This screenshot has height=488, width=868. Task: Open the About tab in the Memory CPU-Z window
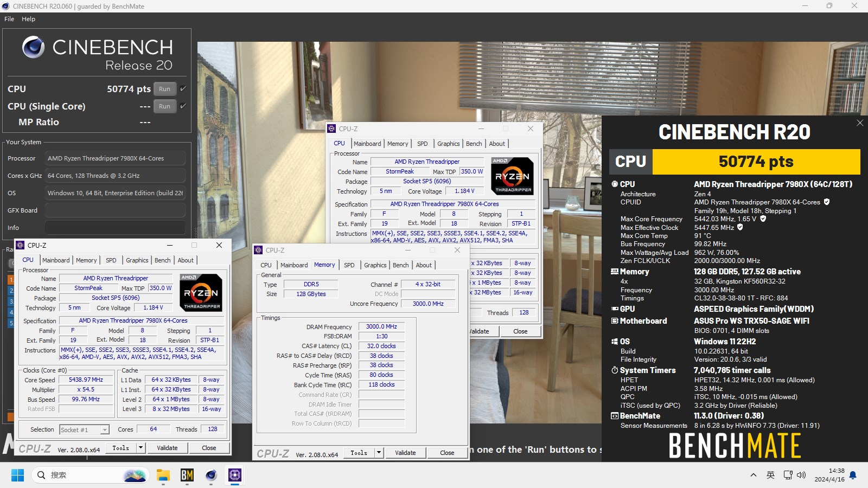(424, 265)
